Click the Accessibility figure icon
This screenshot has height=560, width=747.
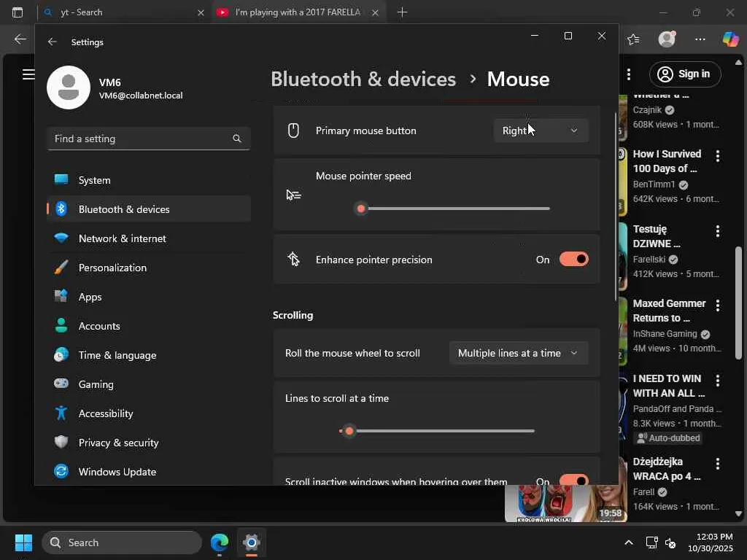point(61,413)
